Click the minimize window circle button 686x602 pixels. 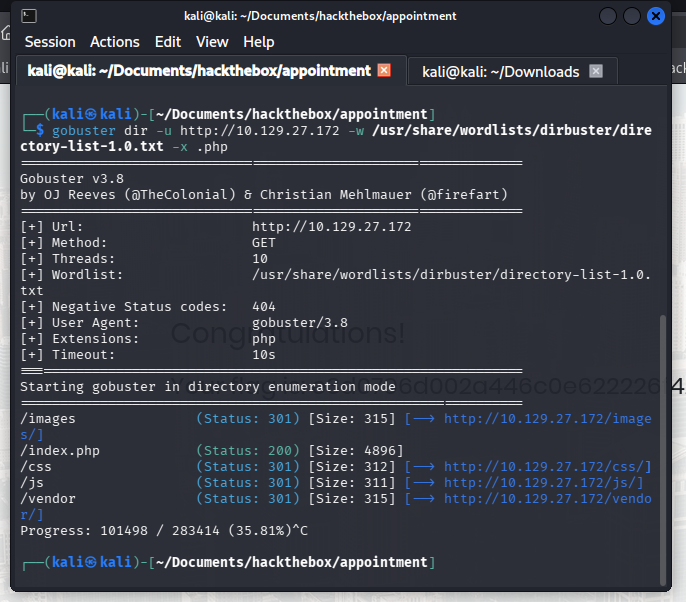click(x=608, y=16)
